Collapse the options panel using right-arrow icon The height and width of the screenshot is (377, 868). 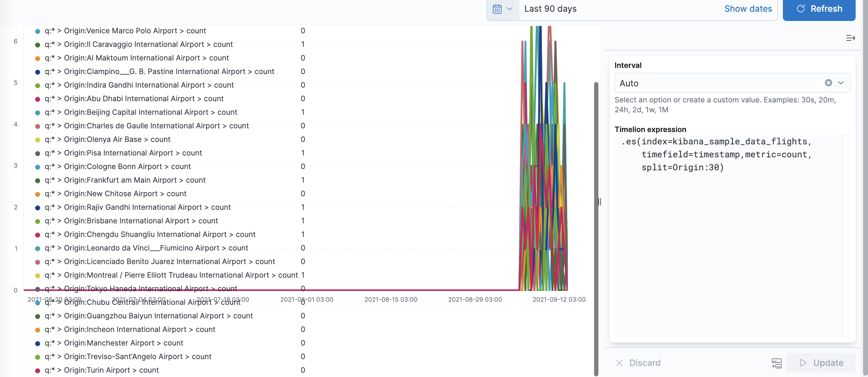[850, 38]
